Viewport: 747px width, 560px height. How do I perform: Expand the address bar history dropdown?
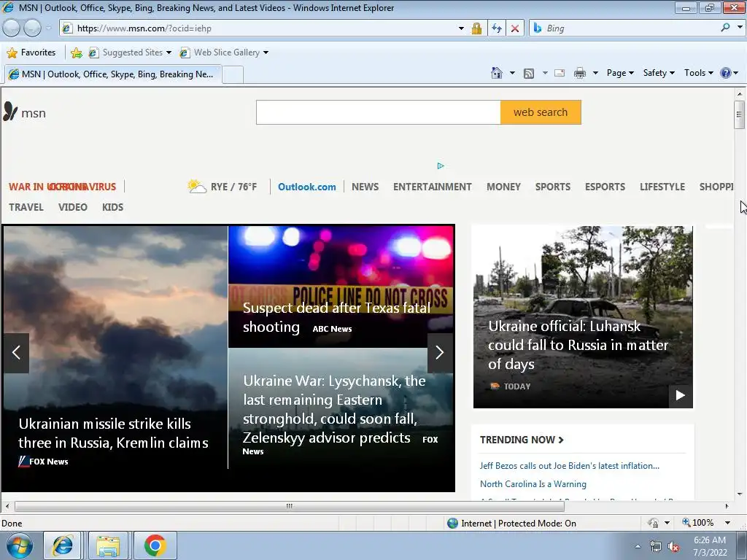tap(461, 28)
